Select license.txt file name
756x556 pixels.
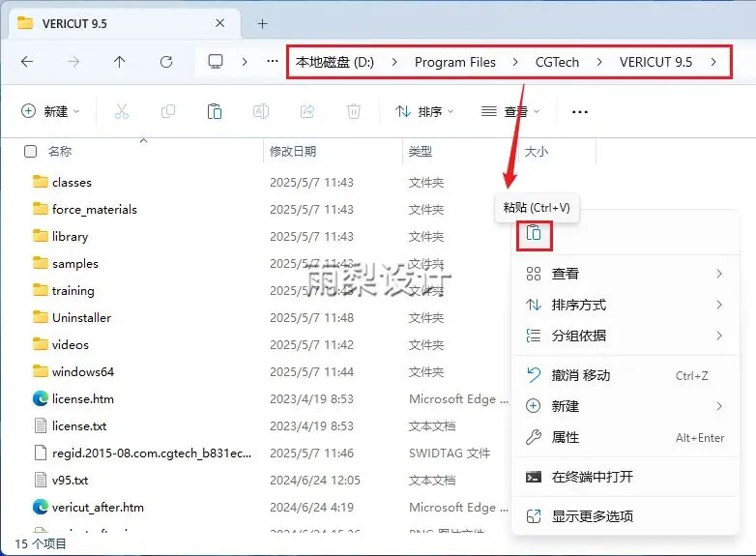click(x=79, y=425)
